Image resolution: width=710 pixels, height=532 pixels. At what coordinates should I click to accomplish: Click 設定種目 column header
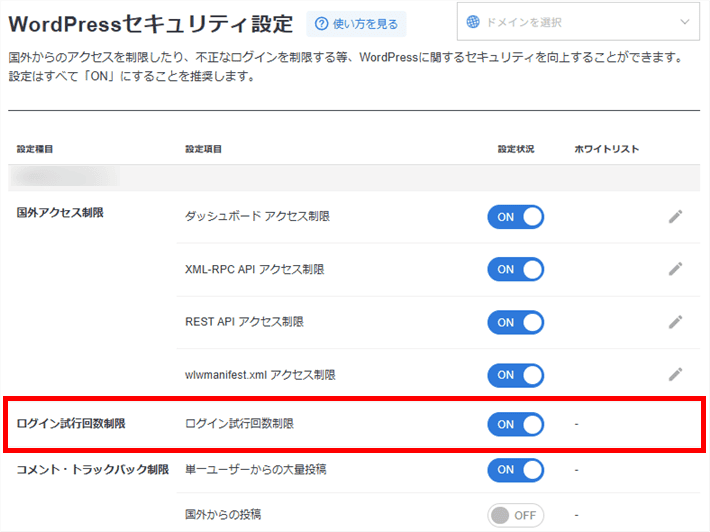coord(35,149)
